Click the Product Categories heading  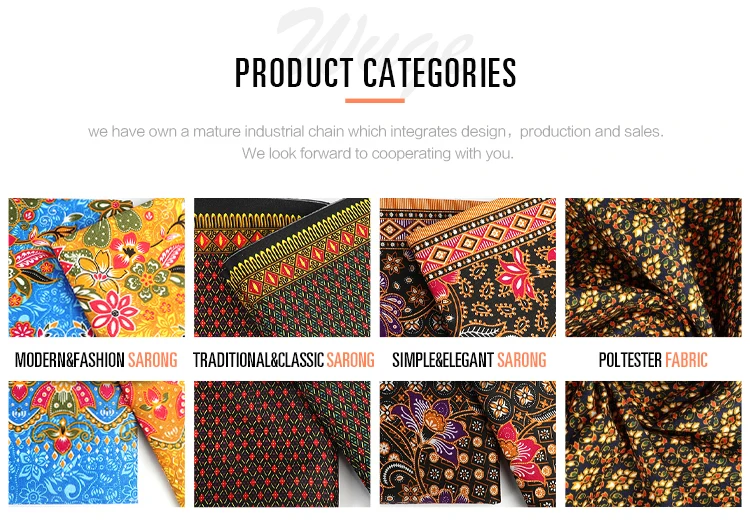[x=375, y=73]
